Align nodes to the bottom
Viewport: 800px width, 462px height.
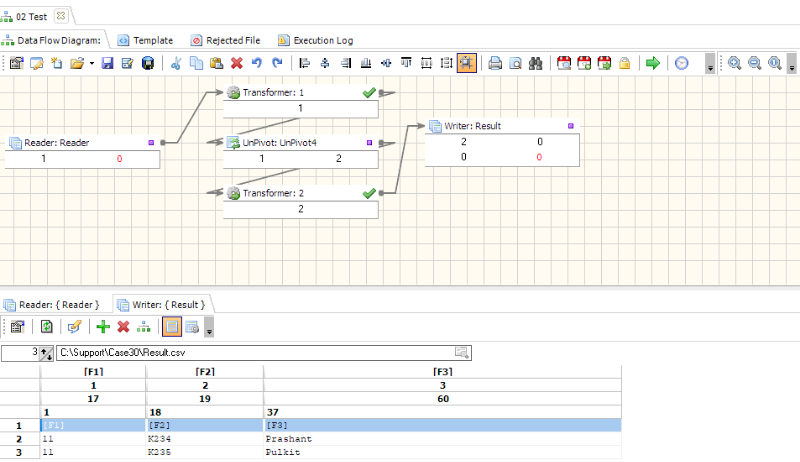click(366, 63)
